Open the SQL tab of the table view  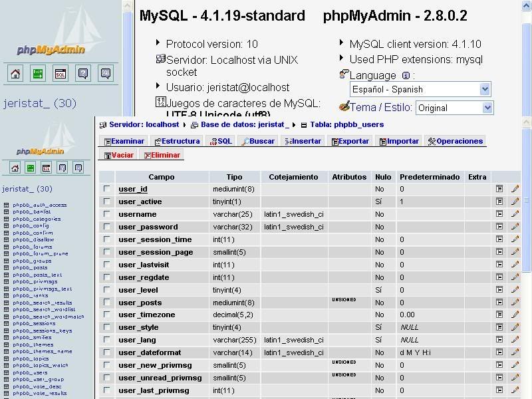click(x=221, y=141)
